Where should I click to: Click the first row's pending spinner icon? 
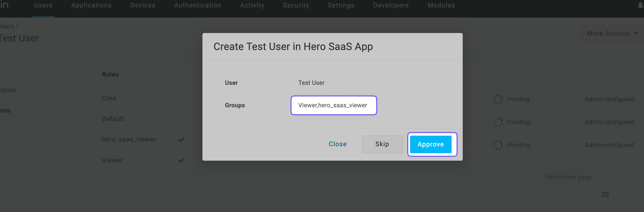pyautogui.click(x=498, y=99)
